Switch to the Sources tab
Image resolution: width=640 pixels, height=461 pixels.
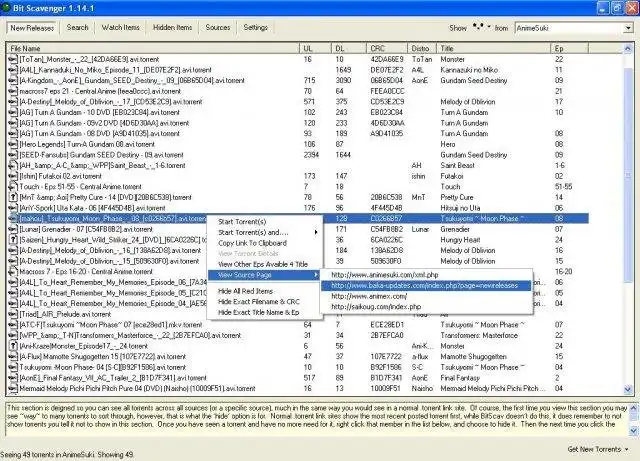218,27
